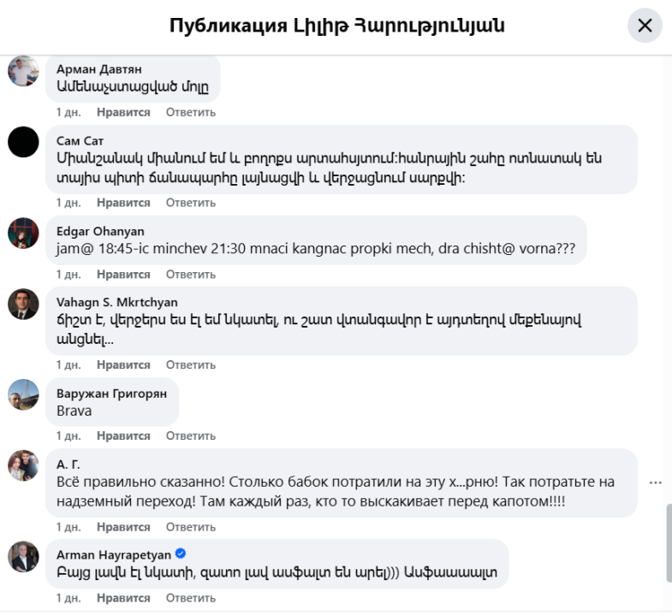Reply to Сам Сат's comment

pyautogui.click(x=191, y=203)
